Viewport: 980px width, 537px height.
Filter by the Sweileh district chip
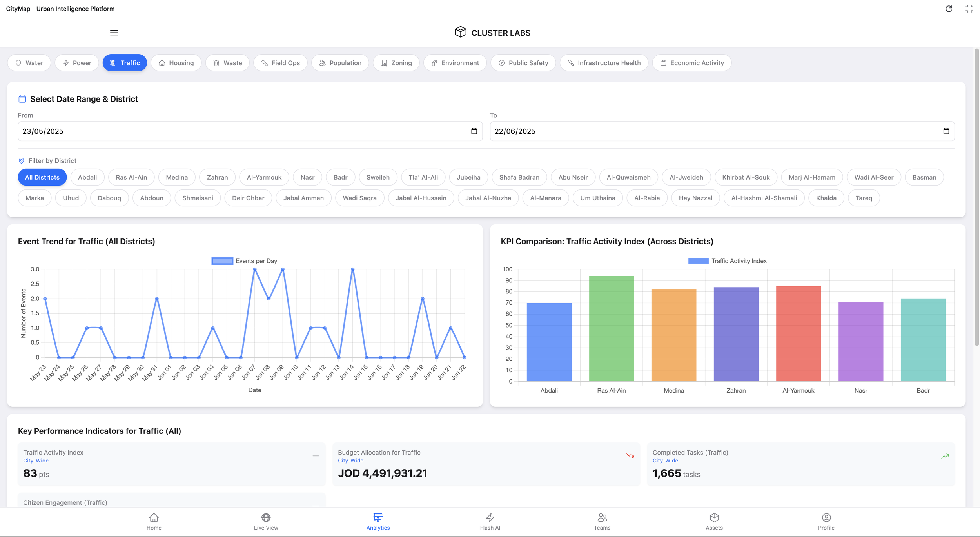[378, 177]
